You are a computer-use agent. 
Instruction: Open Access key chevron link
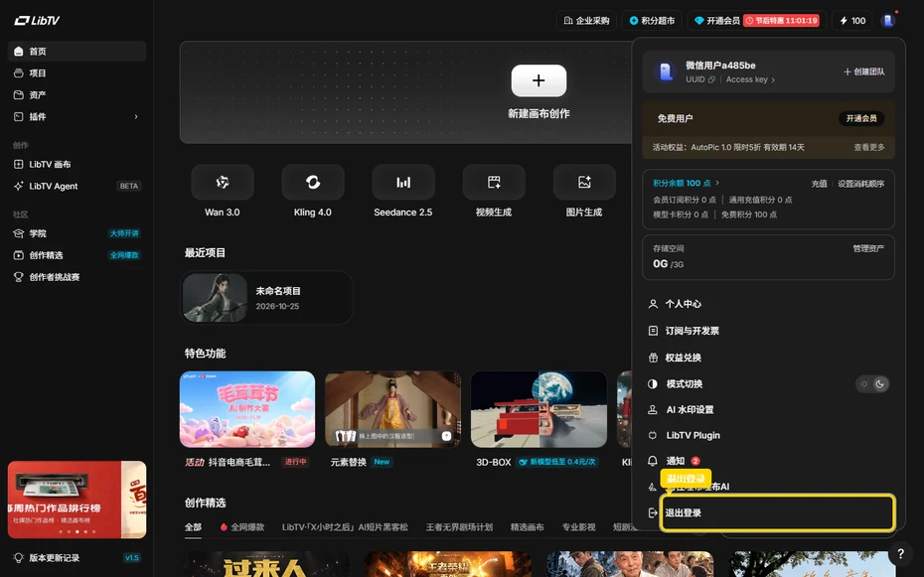point(750,79)
